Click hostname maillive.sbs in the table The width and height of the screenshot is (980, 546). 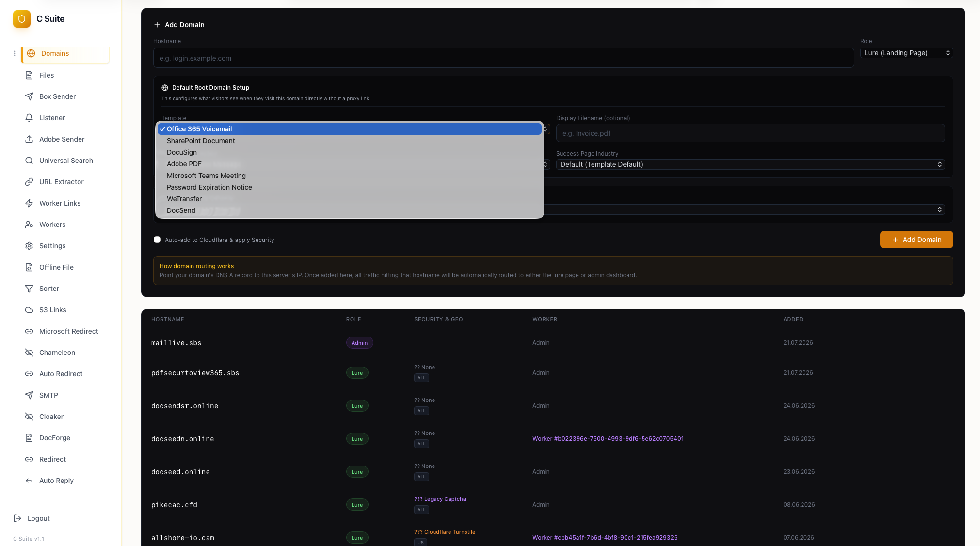[x=176, y=343]
